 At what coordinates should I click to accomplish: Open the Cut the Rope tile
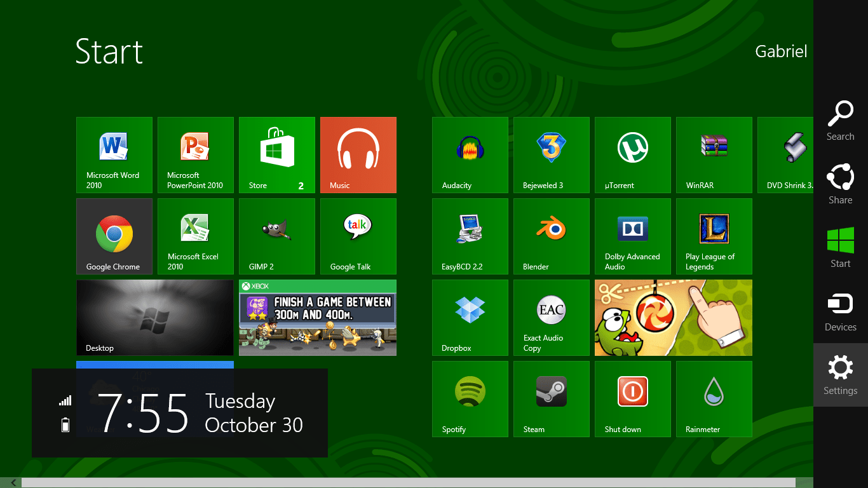(x=674, y=318)
